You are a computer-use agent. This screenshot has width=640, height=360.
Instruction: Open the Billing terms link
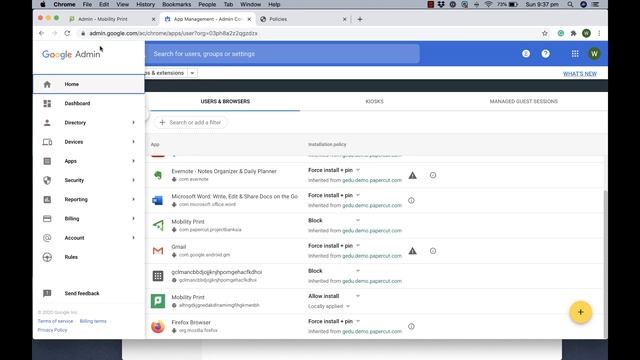coord(93,321)
